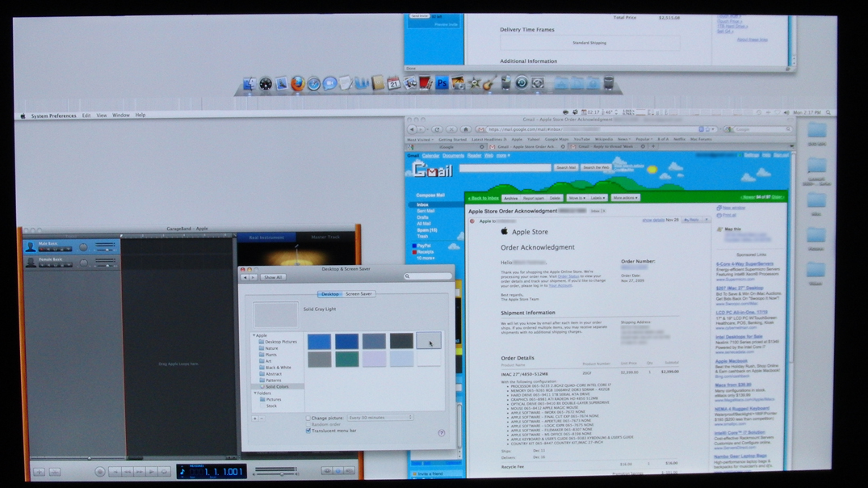Click GarageBand play button
Image resolution: width=868 pixels, height=488 pixels.
[152, 472]
